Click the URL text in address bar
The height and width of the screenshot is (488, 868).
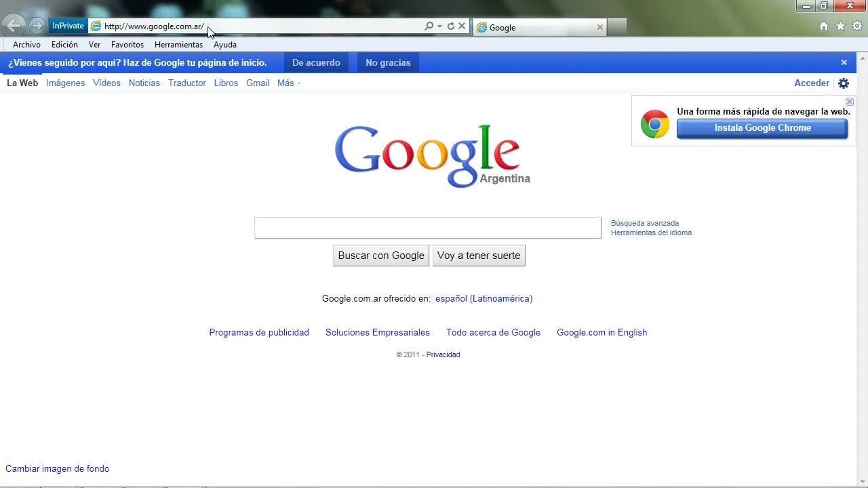point(154,26)
